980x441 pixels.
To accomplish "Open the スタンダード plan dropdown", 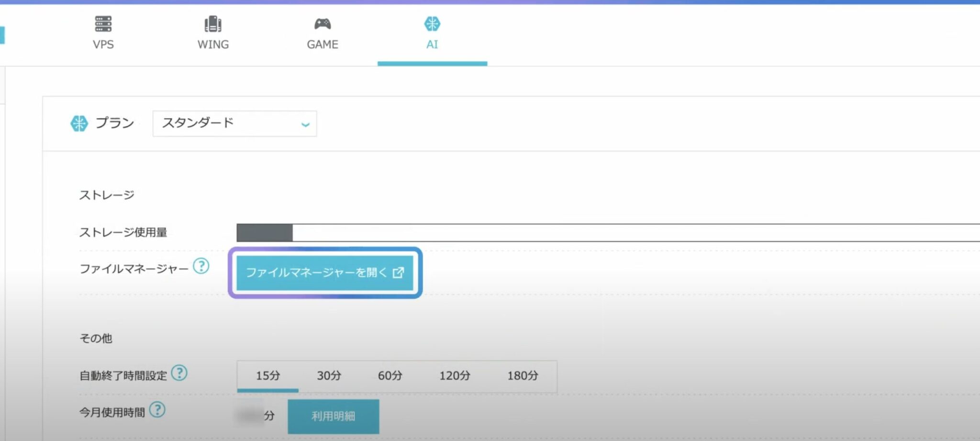I will click(x=234, y=123).
